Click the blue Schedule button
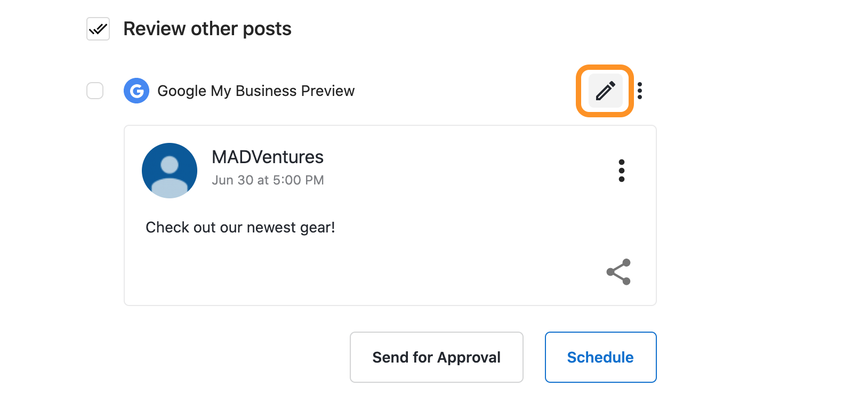868x402 pixels. (x=601, y=357)
